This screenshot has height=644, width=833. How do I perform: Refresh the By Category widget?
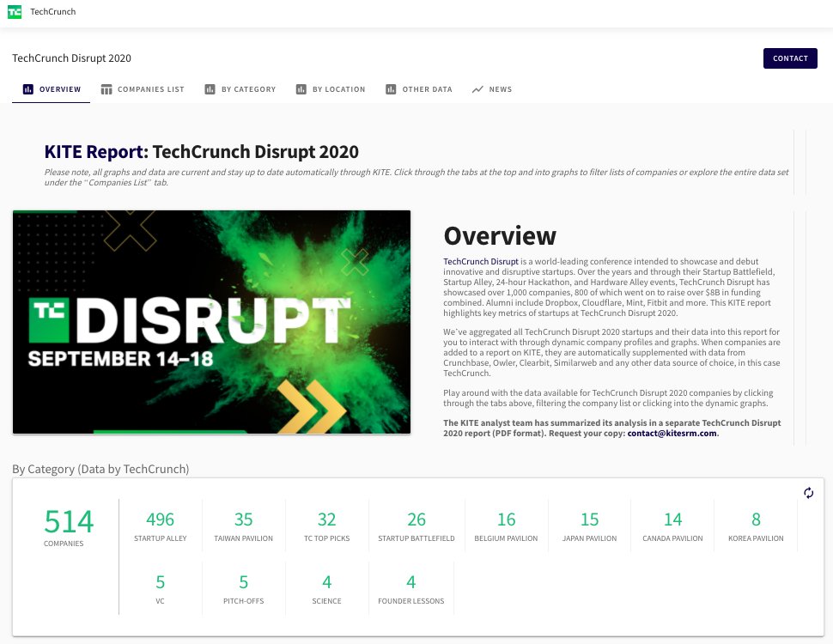(x=809, y=493)
